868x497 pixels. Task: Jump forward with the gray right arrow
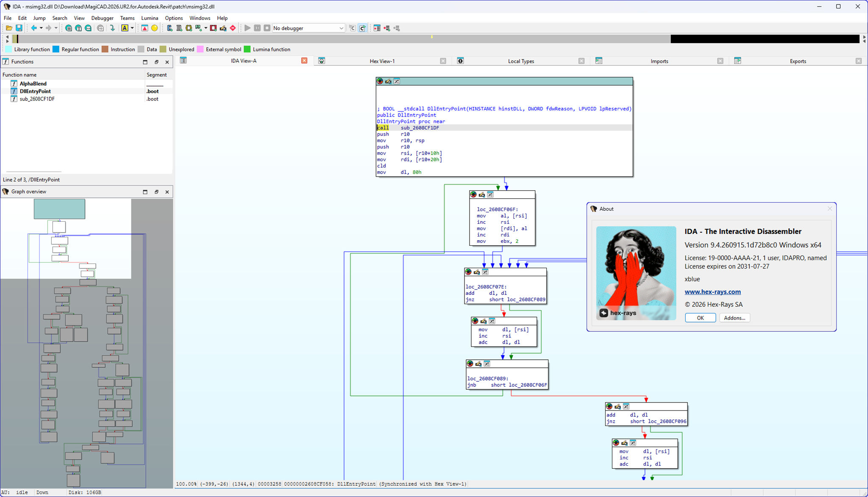click(48, 28)
